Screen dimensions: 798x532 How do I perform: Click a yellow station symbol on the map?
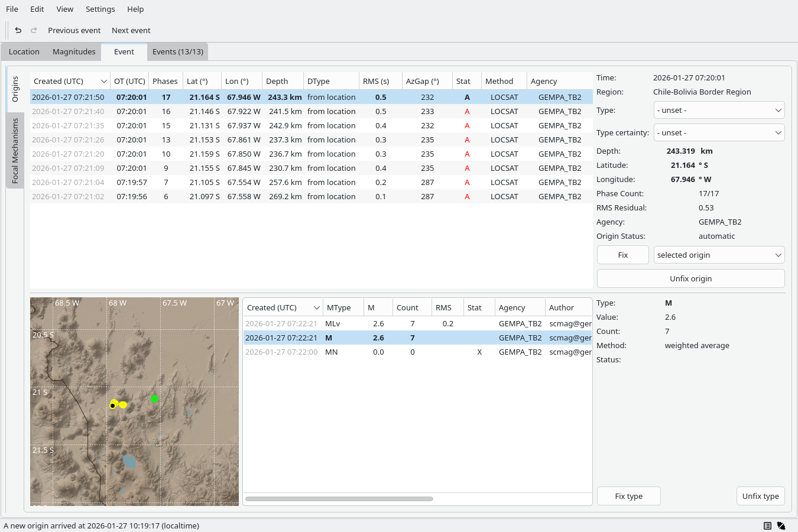point(122,404)
